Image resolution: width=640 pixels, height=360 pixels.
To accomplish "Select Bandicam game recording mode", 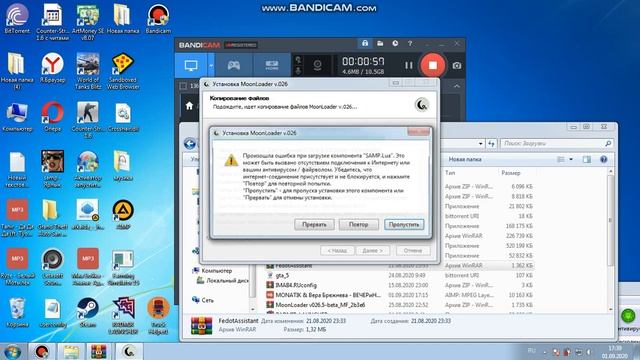I will tap(233, 65).
